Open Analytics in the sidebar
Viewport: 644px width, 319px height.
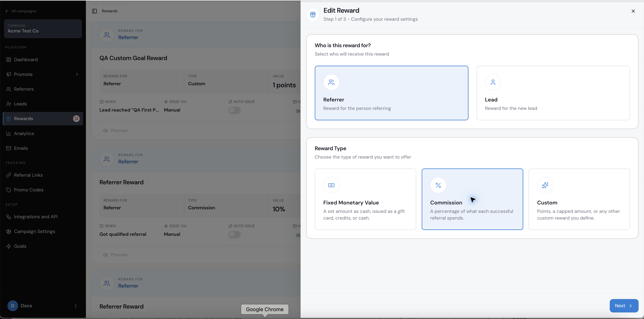[43, 133]
